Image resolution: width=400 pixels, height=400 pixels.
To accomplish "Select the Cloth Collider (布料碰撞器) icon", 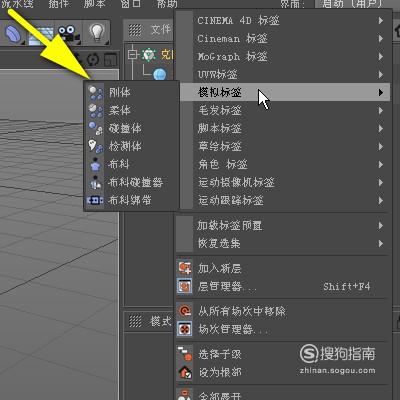I will (95, 182).
